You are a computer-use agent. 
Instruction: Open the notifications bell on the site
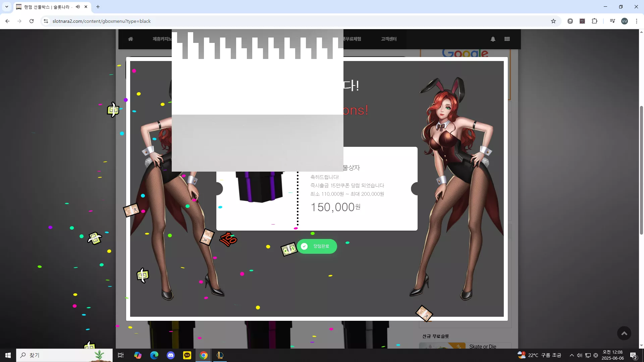point(493,39)
